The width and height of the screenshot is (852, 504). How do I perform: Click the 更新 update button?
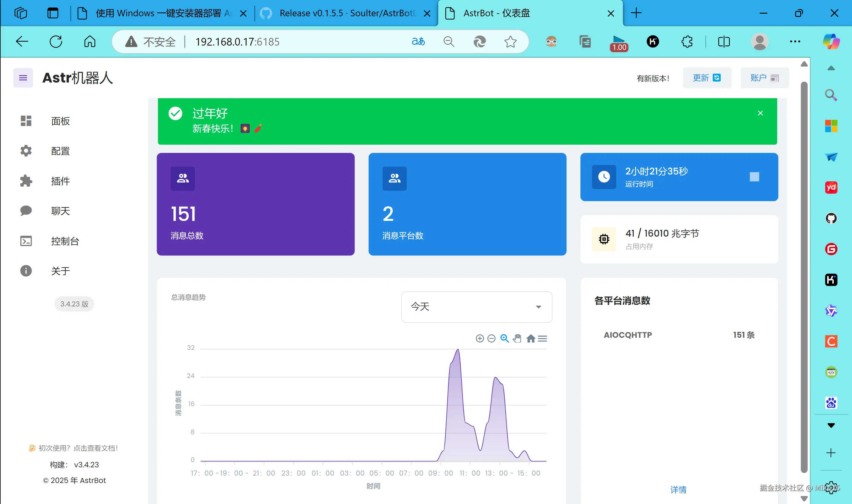coord(707,78)
